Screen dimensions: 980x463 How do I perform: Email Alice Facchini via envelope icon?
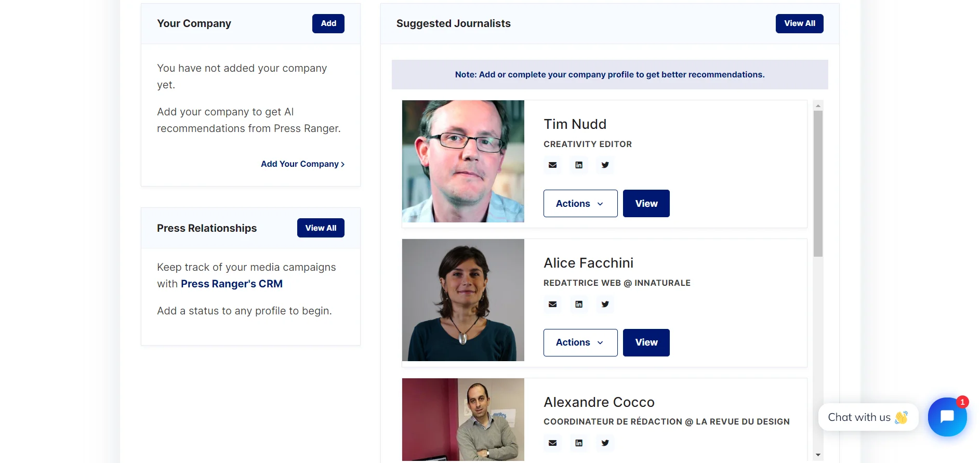coord(553,304)
